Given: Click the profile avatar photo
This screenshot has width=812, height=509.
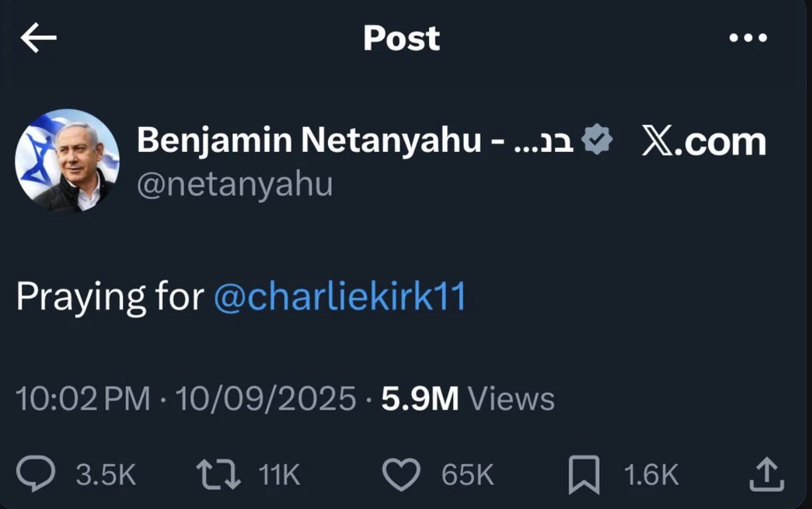Looking at the screenshot, I should click(67, 160).
